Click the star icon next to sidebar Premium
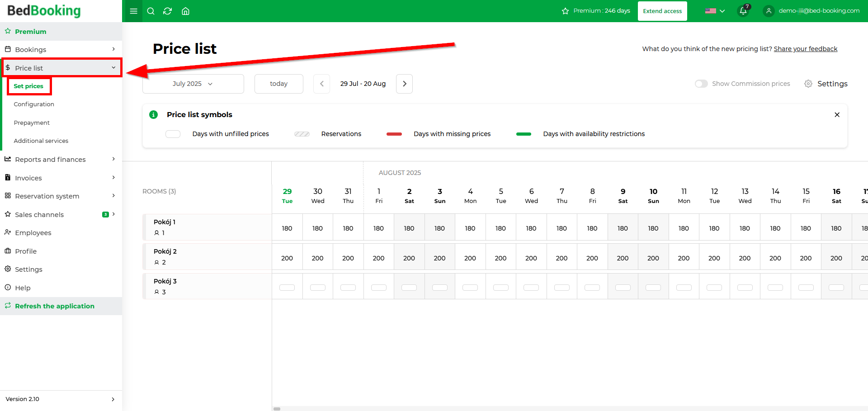 tap(8, 31)
